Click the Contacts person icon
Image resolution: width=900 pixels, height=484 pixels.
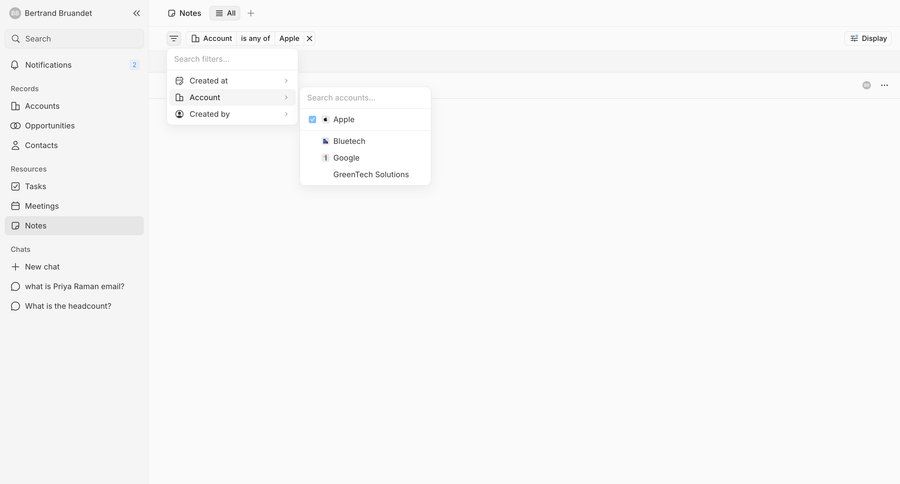click(x=15, y=145)
